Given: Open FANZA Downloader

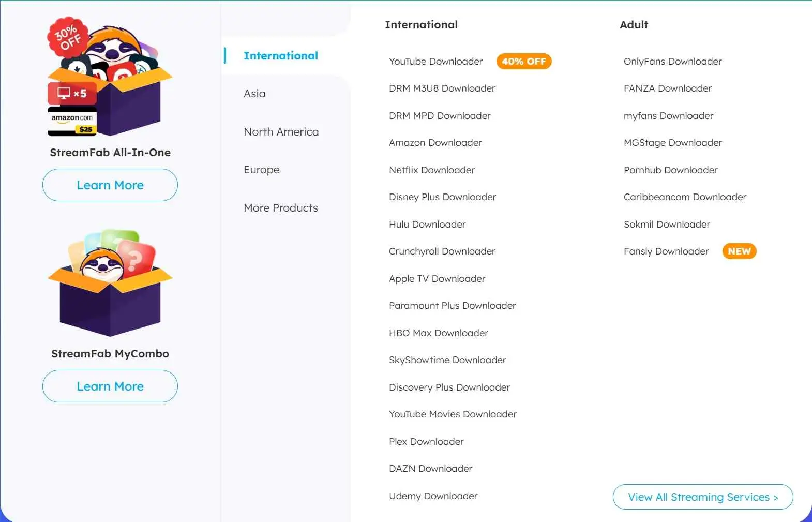Looking at the screenshot, I should click(x=668, y=88).
